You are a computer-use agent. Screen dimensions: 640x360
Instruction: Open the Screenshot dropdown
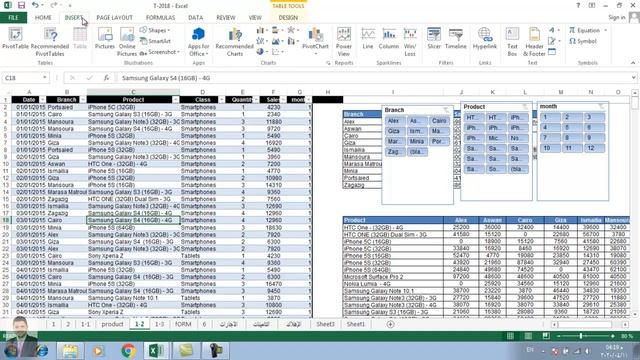[x=160, y=52]
